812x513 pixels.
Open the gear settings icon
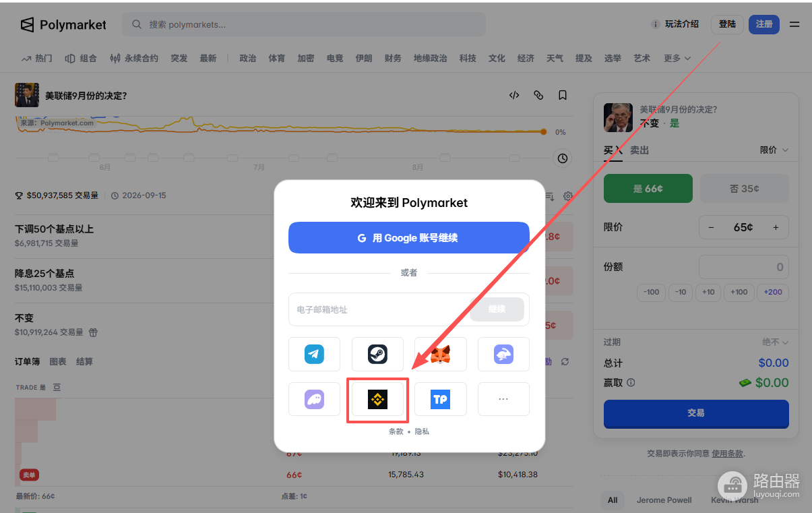pyautogui.click(x=568, y=196)
